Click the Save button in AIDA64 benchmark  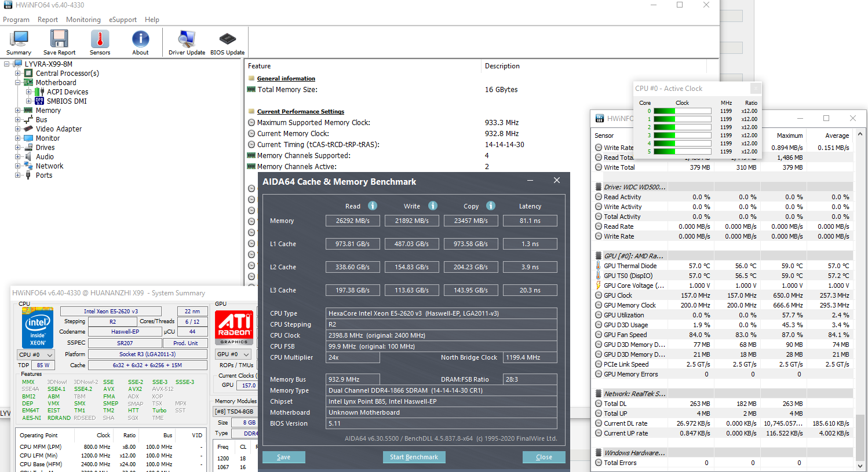pos(284,457)
